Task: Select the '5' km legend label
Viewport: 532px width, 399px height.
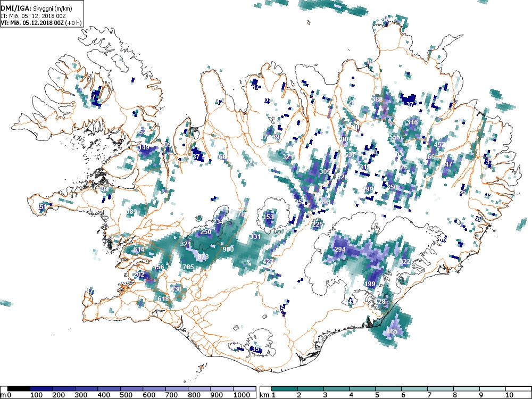Action: [x=377, y=395]
